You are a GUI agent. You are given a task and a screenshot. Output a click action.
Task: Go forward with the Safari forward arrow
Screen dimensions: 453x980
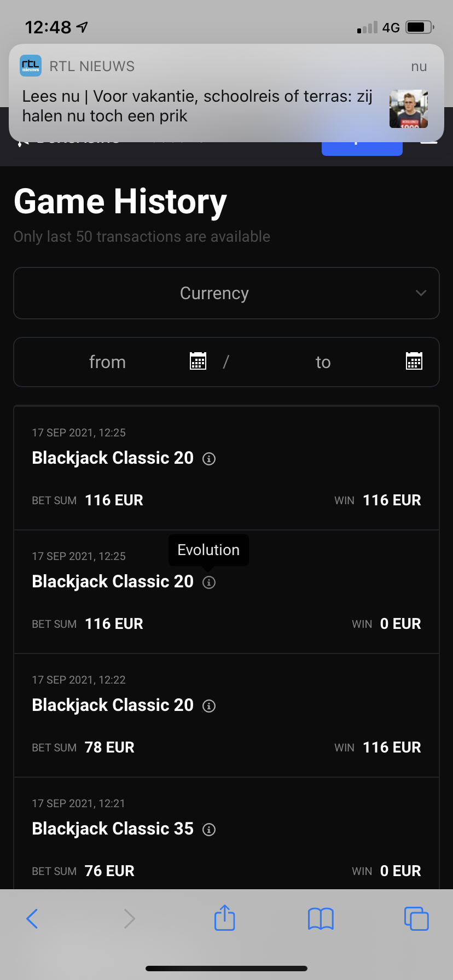coord(129,919)
